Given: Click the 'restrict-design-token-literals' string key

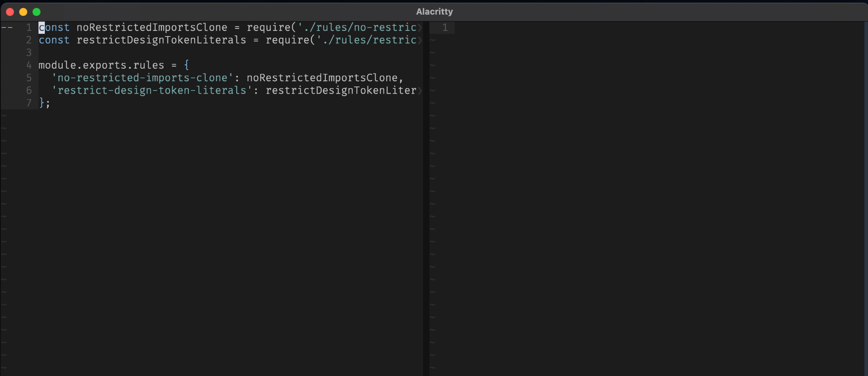Looking at the screenshot, I should click(152, 90).
